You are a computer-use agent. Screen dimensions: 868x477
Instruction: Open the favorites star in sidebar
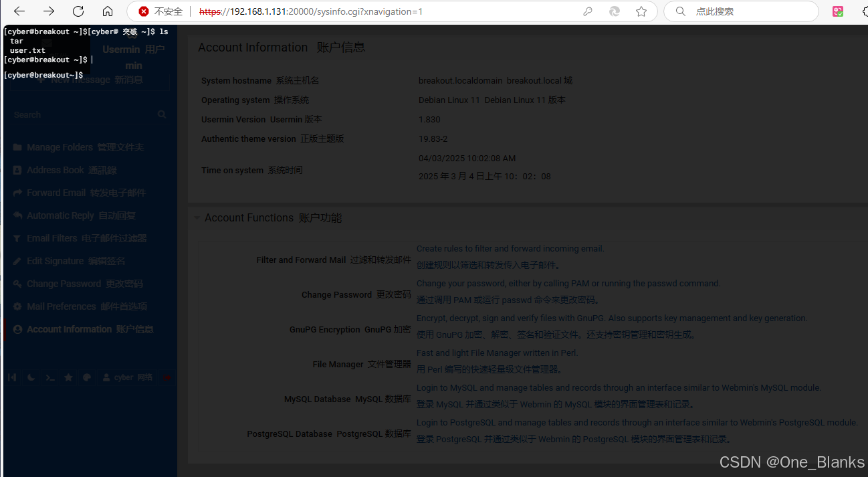point(68,377)
